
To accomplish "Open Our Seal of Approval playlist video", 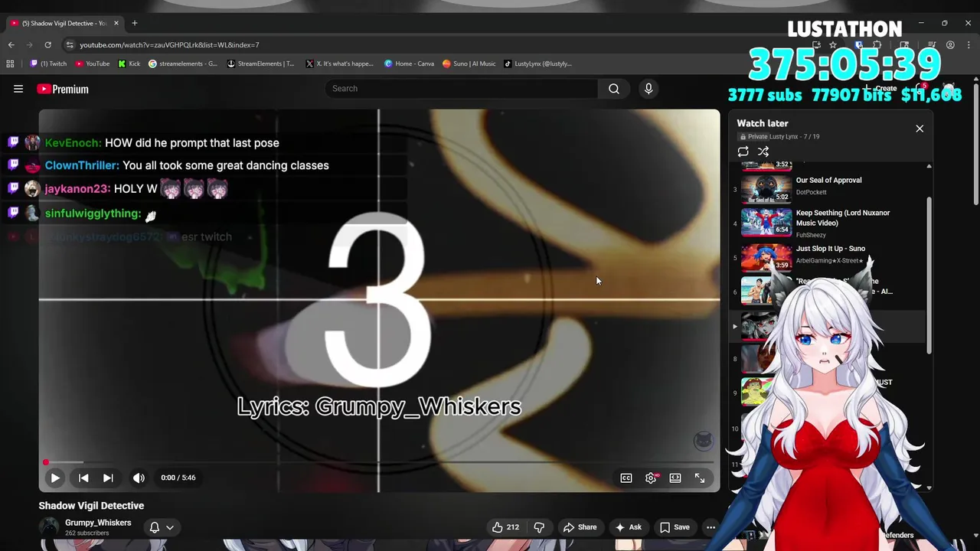I will click(828, 181).
